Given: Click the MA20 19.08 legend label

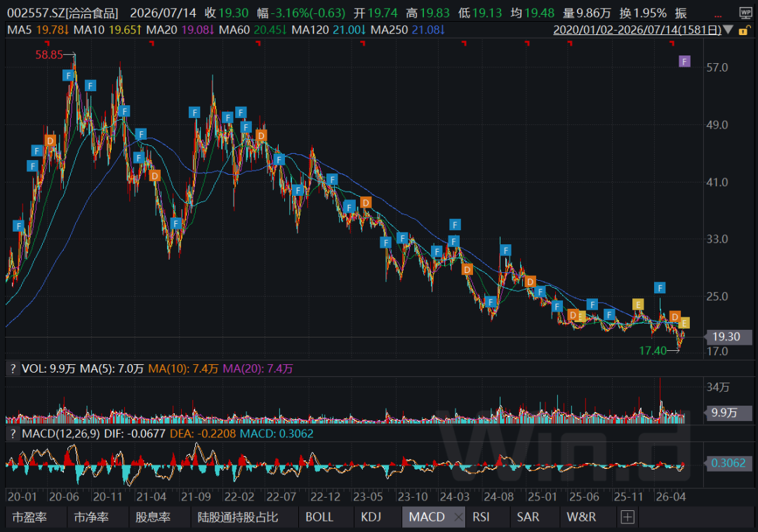Looking at the screenshot, I should pos(180,30).
